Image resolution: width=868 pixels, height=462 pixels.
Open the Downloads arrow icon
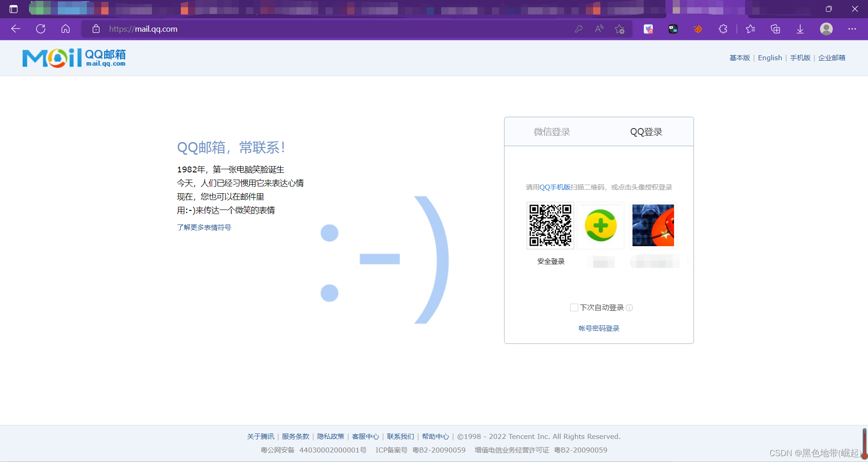[800, 29]
